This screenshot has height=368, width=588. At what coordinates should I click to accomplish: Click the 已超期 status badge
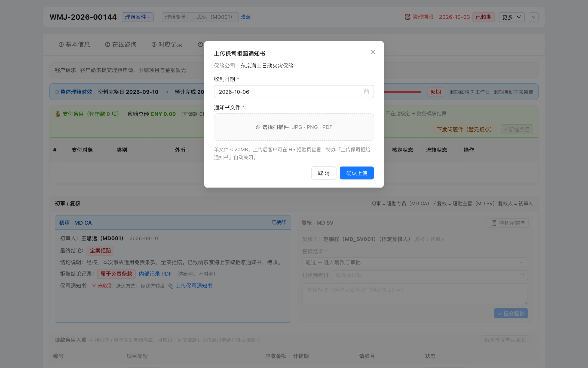point(483,17)
